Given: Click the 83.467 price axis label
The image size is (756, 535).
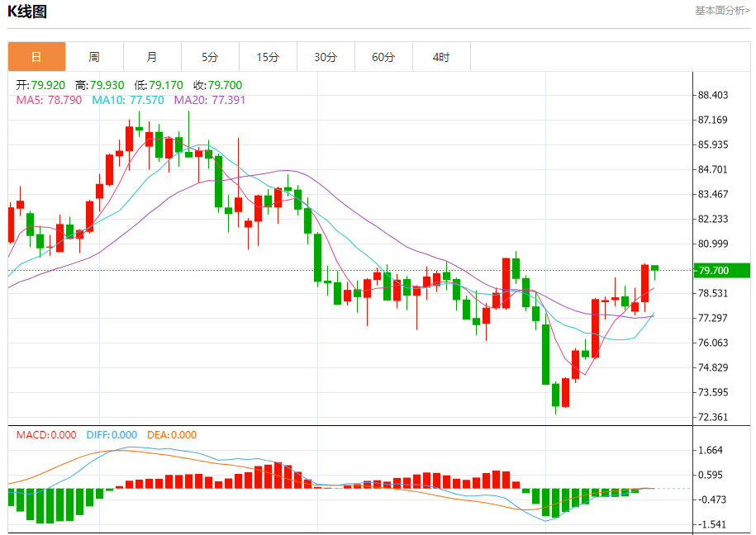Looking at the screenshot, I should click(x=713, y=194).
